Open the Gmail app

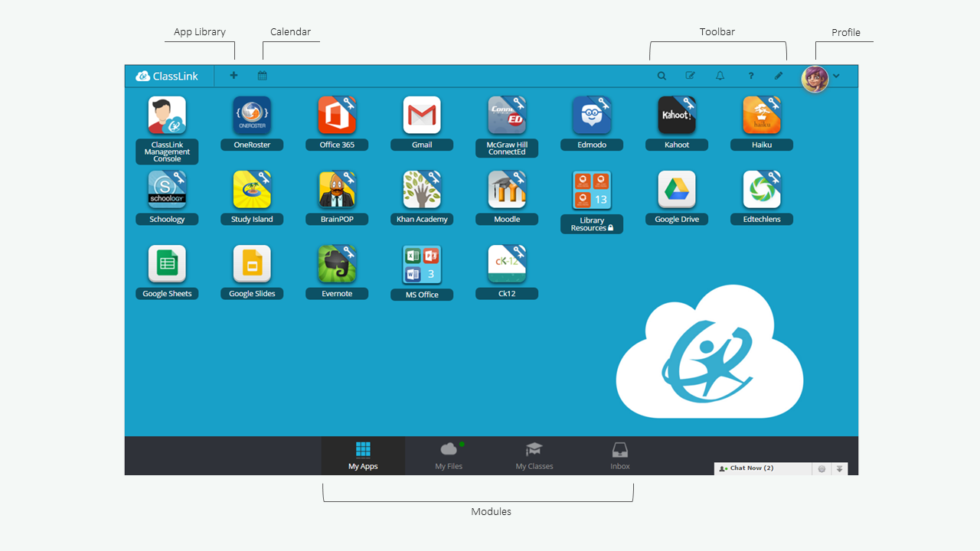click(x=422, y=115)
